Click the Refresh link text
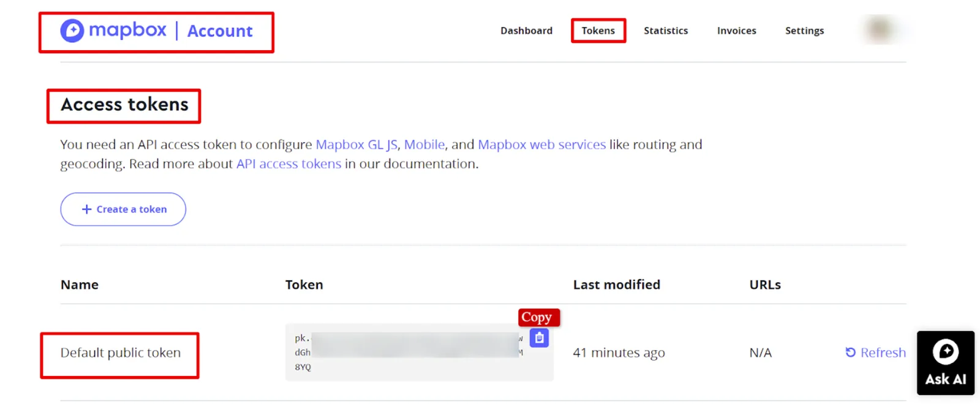The image size is (980, 404). (x=883, y=353)
